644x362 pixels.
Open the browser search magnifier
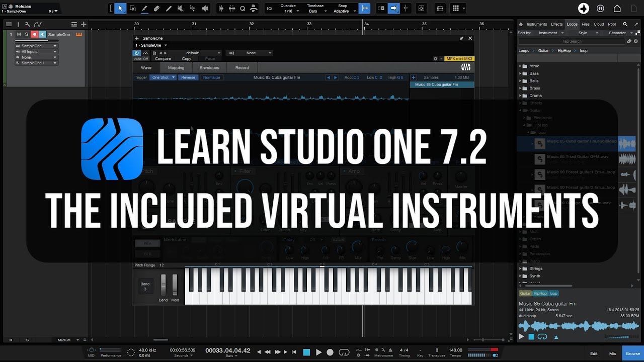click(625, 24)
